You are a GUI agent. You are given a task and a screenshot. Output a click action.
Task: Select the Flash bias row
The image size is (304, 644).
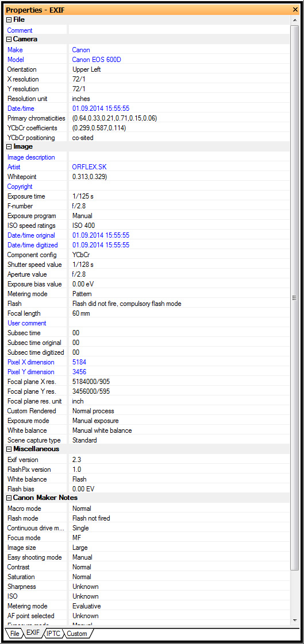tap(147, 489)
